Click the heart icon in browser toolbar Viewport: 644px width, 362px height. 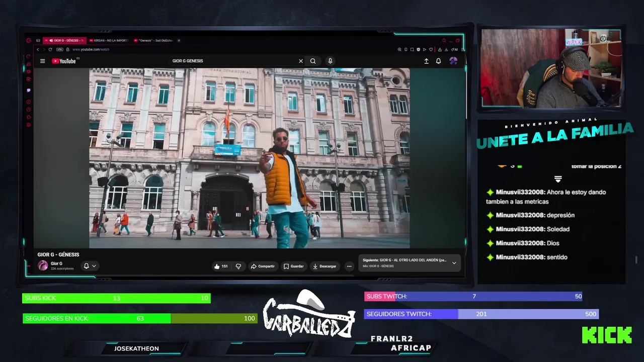click(431, 49)
